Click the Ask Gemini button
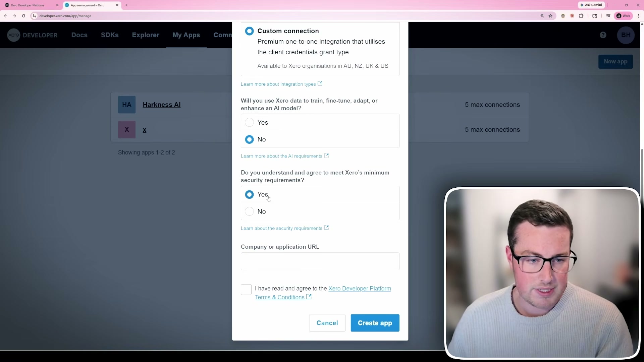644x362 pixels. click(x=591, y=5)
